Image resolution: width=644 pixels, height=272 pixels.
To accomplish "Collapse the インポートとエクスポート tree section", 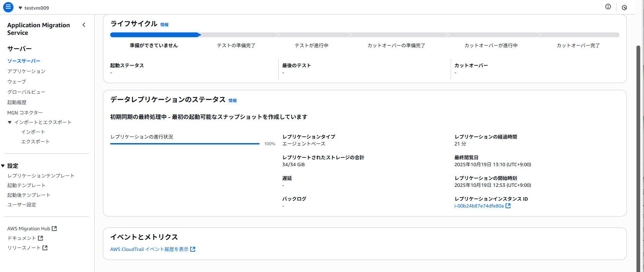I will pyautogui.click(x=10, y=122).
